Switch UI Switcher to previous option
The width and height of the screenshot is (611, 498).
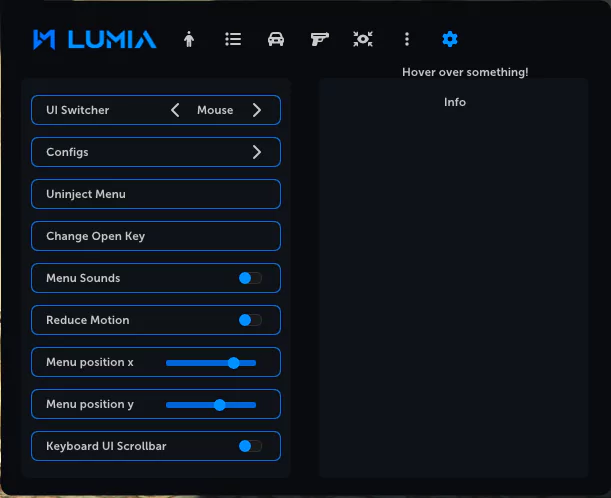175,110
